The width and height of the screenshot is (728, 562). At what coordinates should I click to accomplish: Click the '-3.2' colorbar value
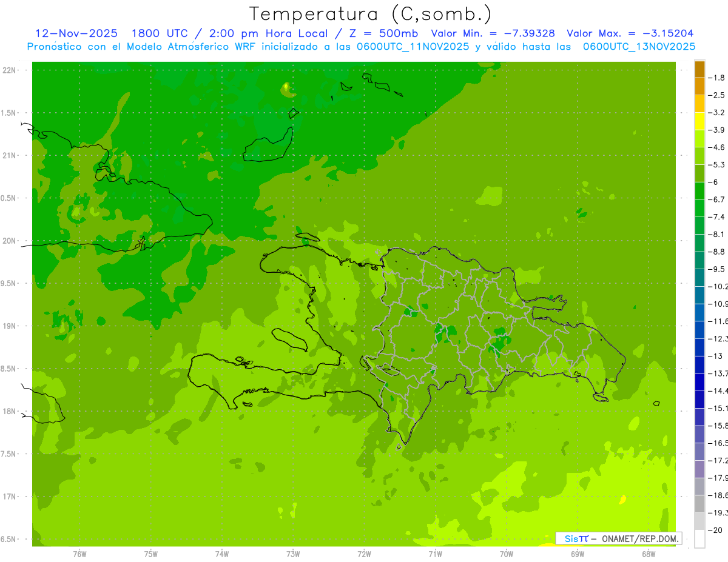[x=718, y=113]
